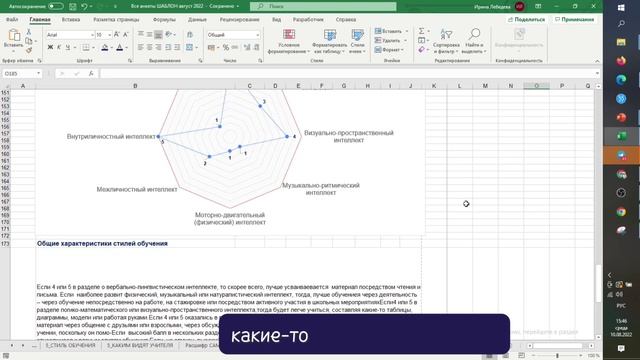The image size is (640, 360).
Task: Click the Percent style icon
Action: coord(226,48)
